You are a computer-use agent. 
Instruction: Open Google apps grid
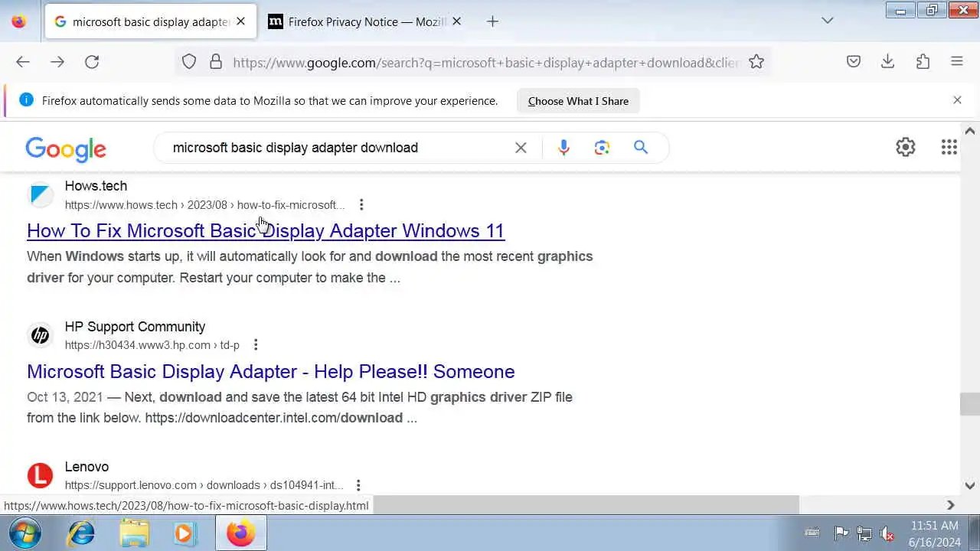(x=949, y=147)
